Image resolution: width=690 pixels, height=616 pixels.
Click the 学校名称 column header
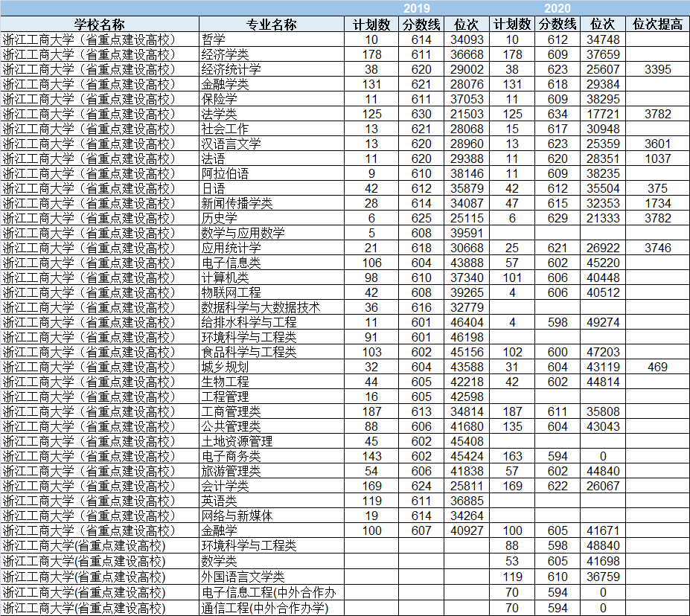[x=99, y=25]
